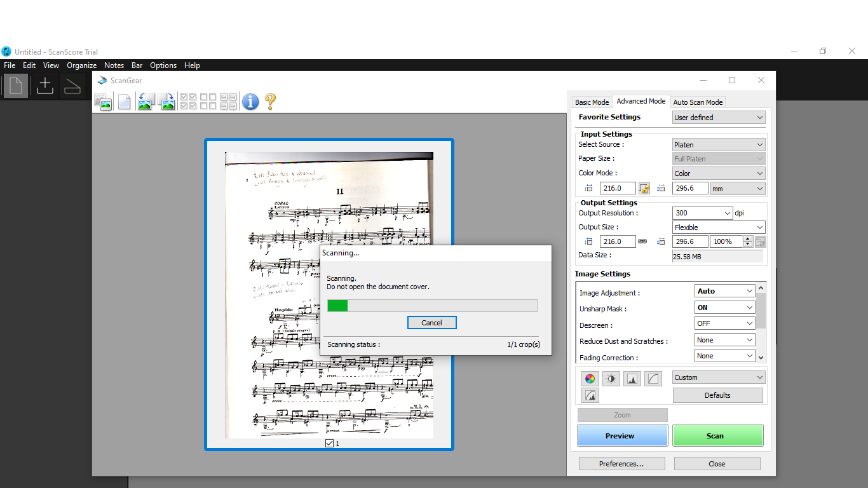This screenshot has width=868, height=488.
Task: Click the select all crops thumbnails icon
Action: (229, 102)
